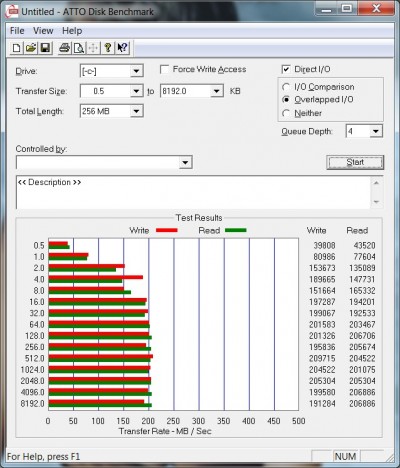
Task: Open the File menu
Action: point(17,31)
